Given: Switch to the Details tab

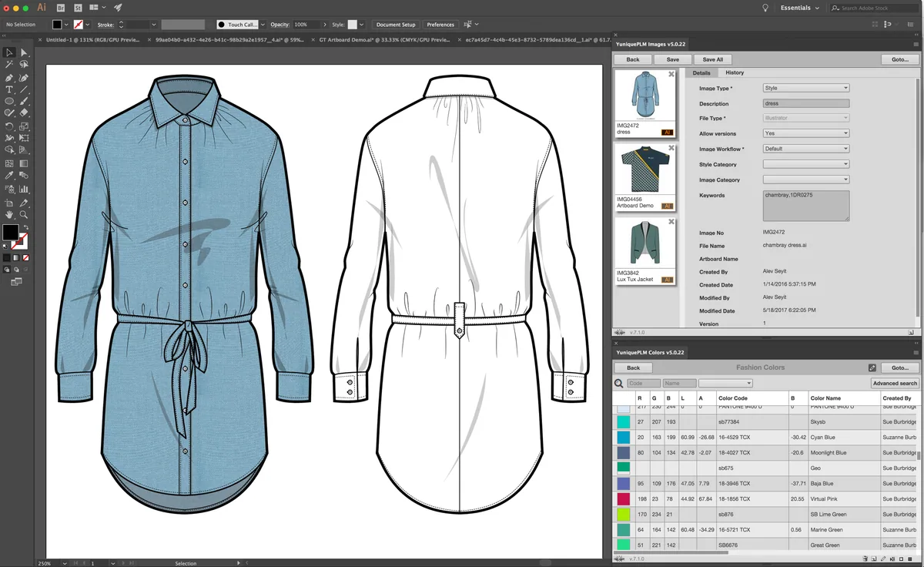Looking at the screenshot, I should coord(701,72).
